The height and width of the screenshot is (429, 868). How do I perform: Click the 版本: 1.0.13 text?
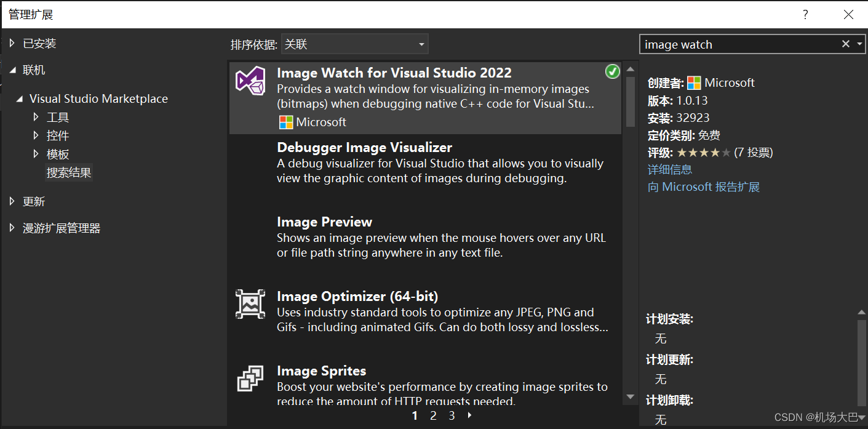point(678,100)
